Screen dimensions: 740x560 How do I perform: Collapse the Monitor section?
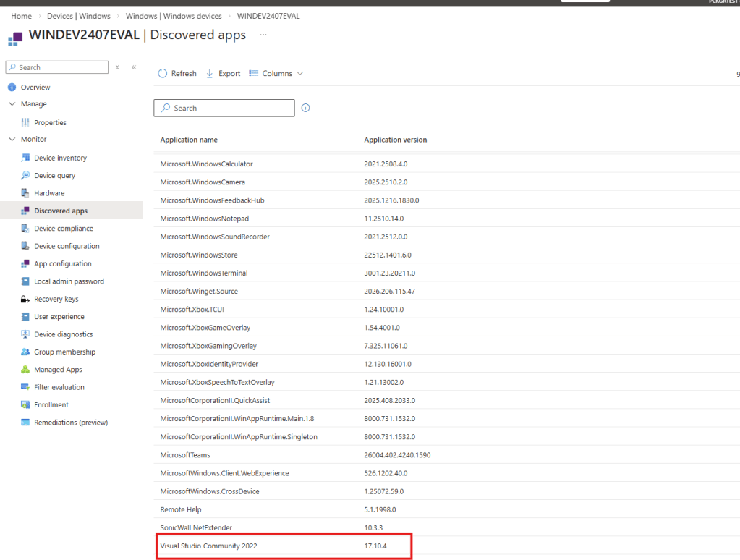[12, 139]
